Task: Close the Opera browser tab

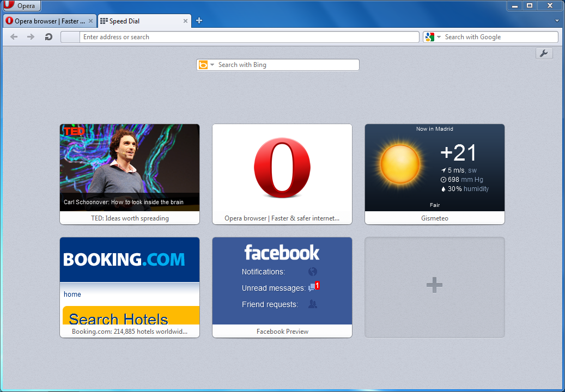Action: click(90, 21)
